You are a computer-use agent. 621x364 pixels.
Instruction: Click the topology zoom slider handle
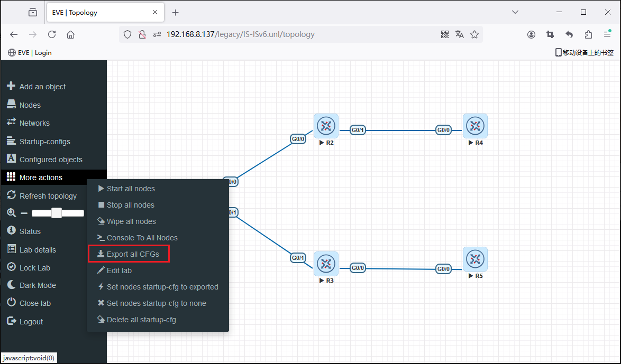pos(57,213)
